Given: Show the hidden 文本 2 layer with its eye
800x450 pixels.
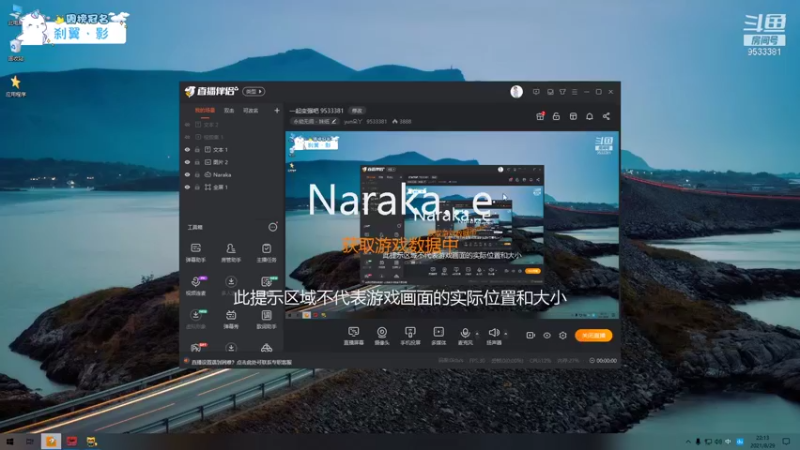Looking at the screenshot, I should point(187,124).
